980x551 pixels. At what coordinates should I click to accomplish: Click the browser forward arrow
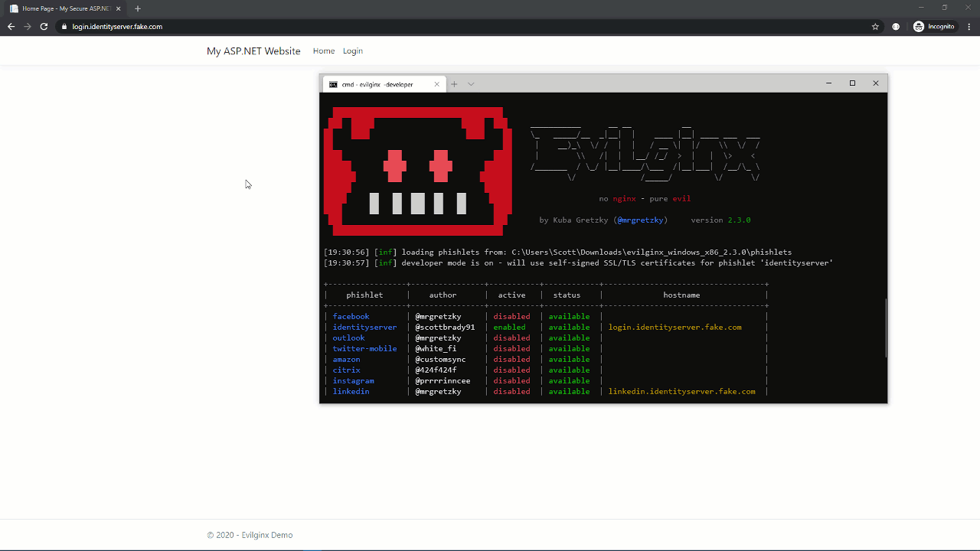(28, 26)
